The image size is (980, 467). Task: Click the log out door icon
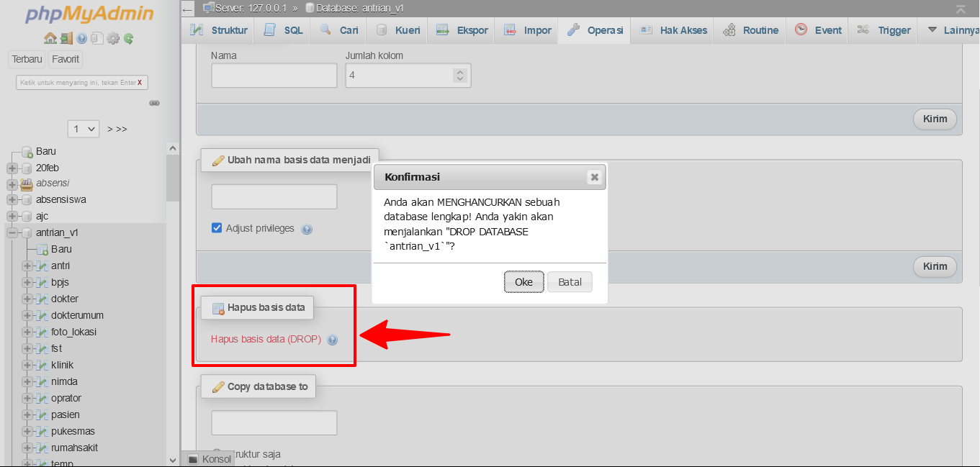66,38
